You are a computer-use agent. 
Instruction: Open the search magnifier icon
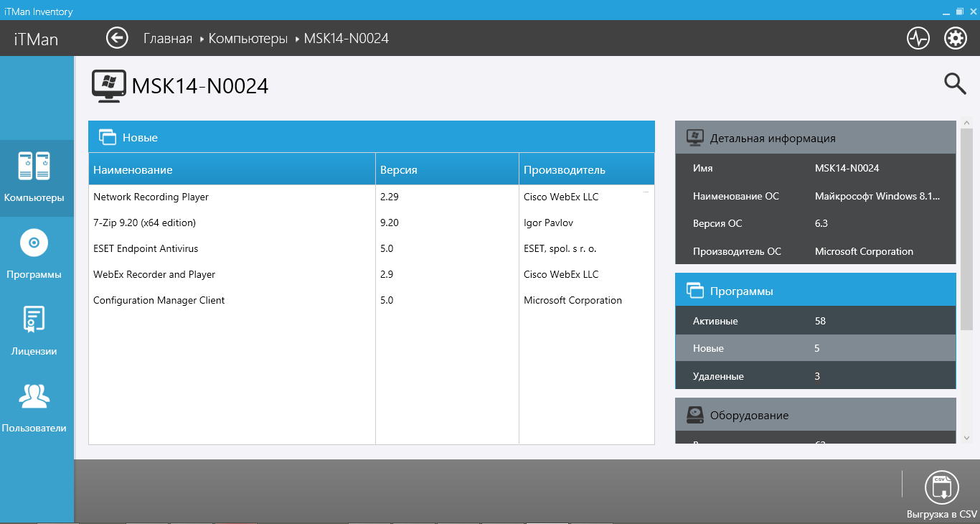click(x=955, y=84)
